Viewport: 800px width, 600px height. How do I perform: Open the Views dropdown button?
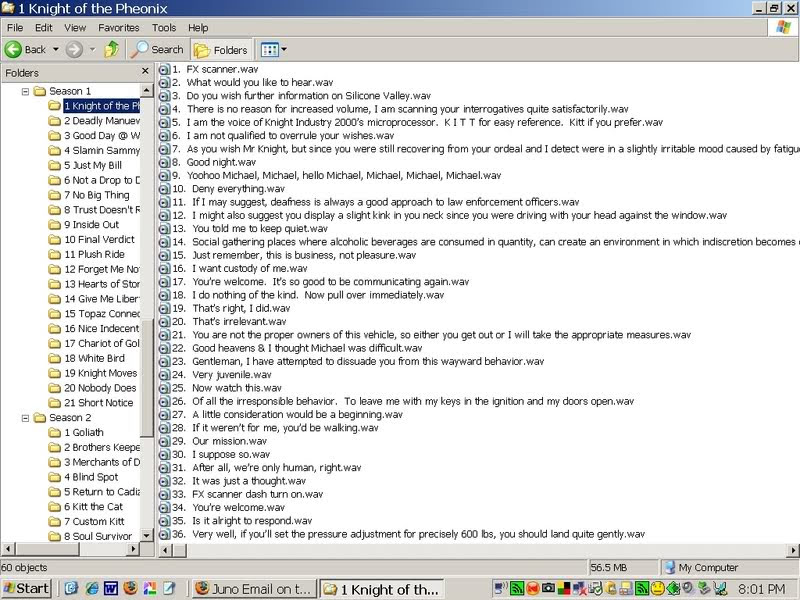(x=273, y=49)
